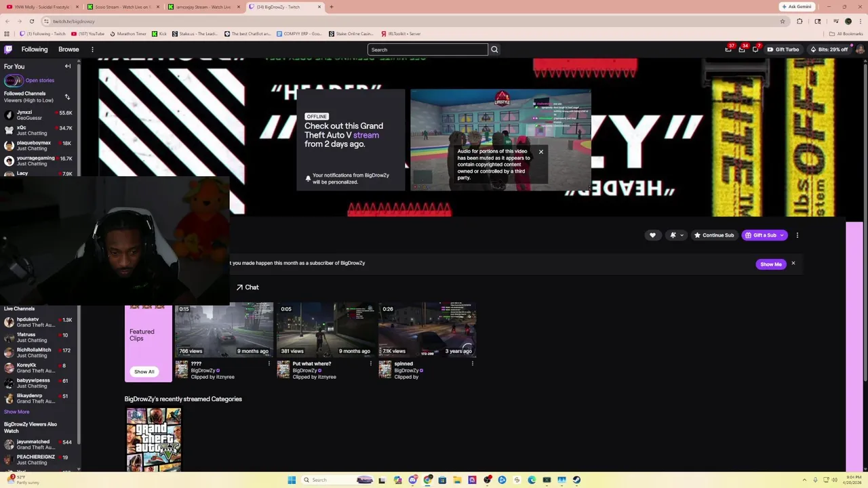Expand the Gift a Sub dropdown arrow
Image resolution: width=868 pixels, height=488 pixels.
click(x=782, y=235)
